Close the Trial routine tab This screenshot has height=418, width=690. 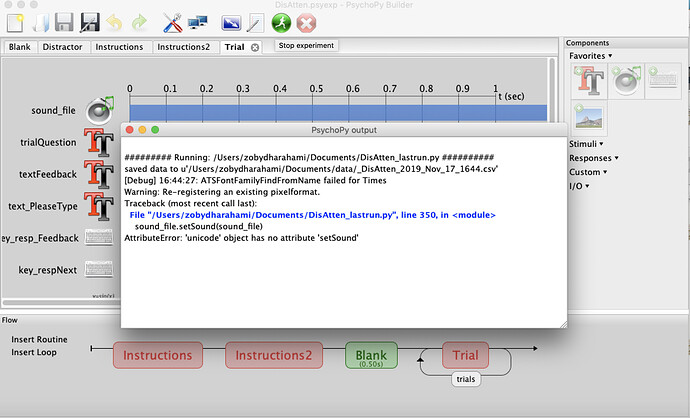click(x=255, y=48)
